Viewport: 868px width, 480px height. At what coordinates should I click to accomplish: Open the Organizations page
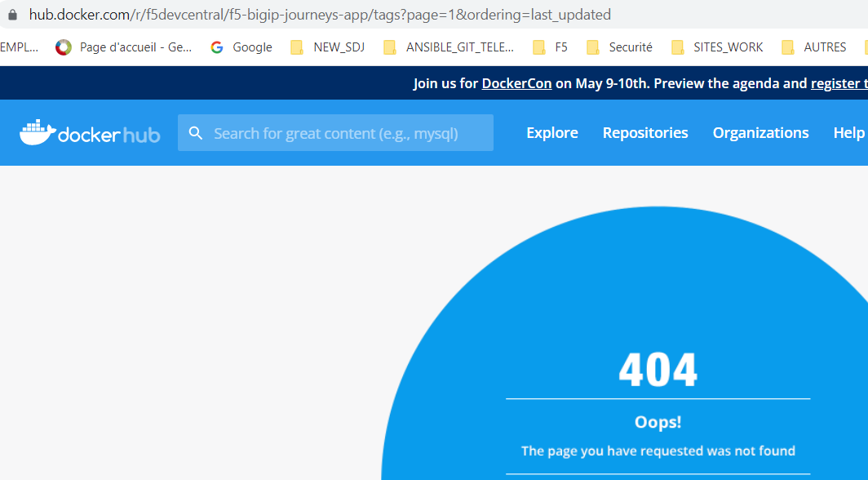760,132
